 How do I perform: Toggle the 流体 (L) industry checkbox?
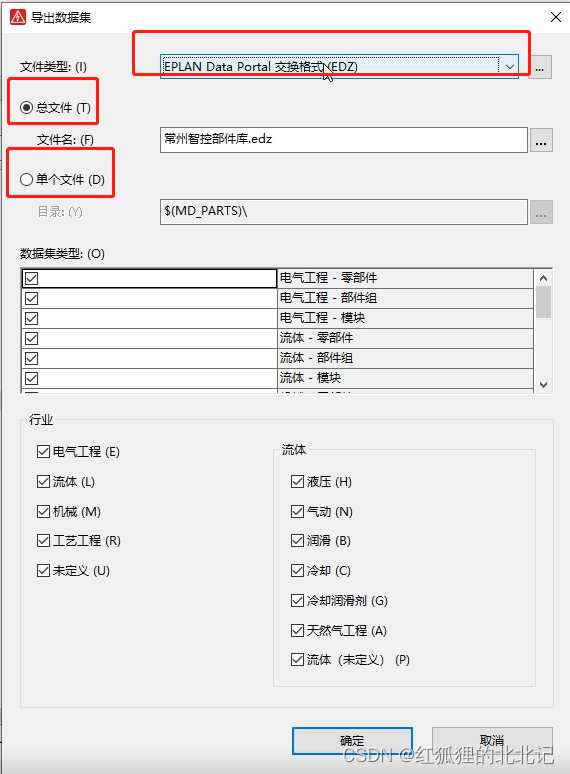pyautogui.click(x=43, y=481)
